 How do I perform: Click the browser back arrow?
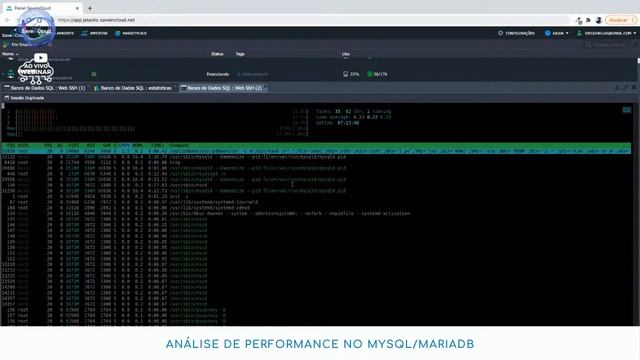(7, 20)
